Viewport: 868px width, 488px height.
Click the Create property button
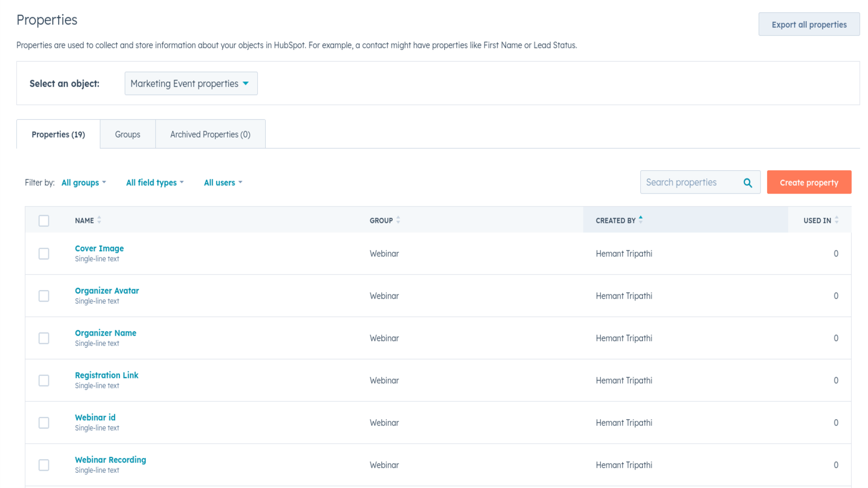(808, 182)
